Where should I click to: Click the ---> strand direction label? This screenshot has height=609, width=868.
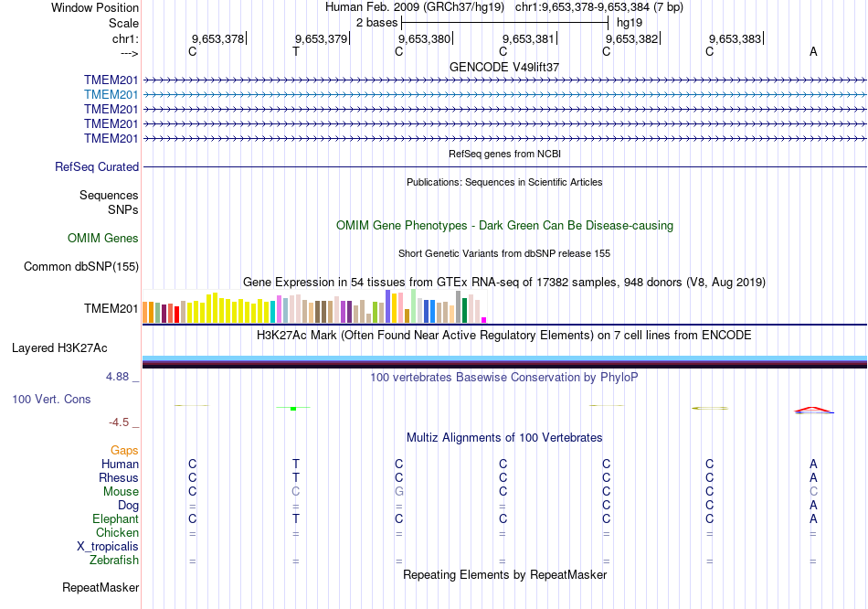[129, 53]
